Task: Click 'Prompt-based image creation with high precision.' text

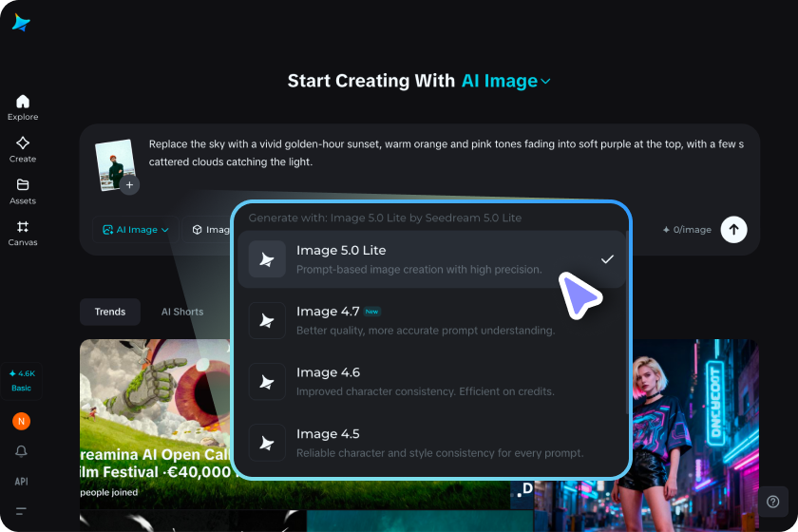Action: (x=419, y=269)
